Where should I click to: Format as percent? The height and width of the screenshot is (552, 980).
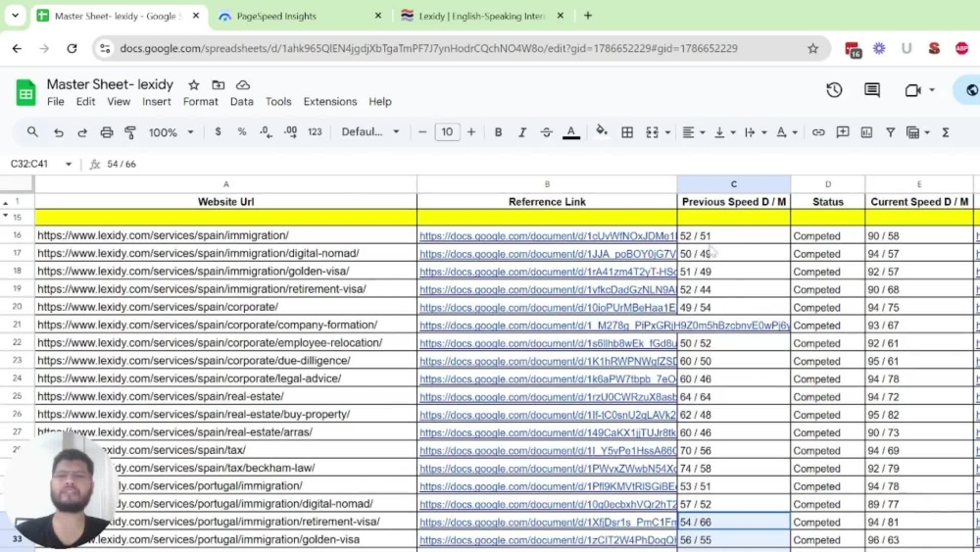tap(242, 132)
